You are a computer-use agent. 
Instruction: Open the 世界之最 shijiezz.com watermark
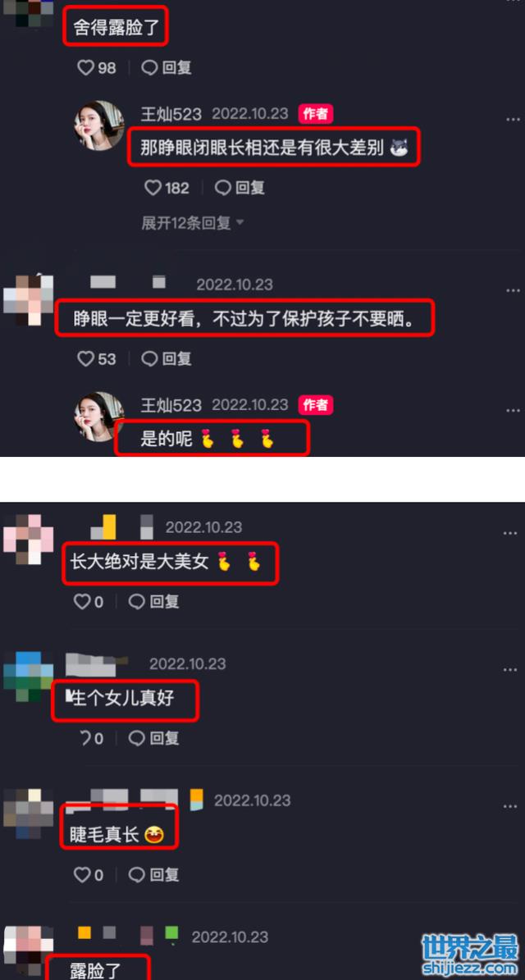470,955
